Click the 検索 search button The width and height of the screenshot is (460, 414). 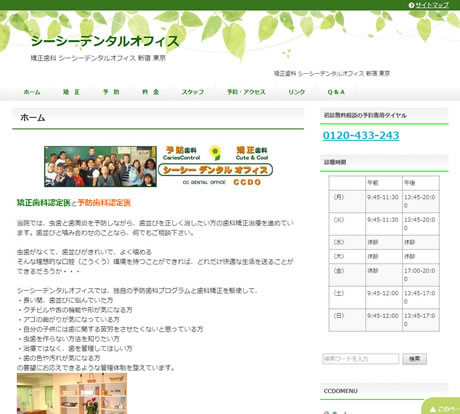click(x=414, y=359)
